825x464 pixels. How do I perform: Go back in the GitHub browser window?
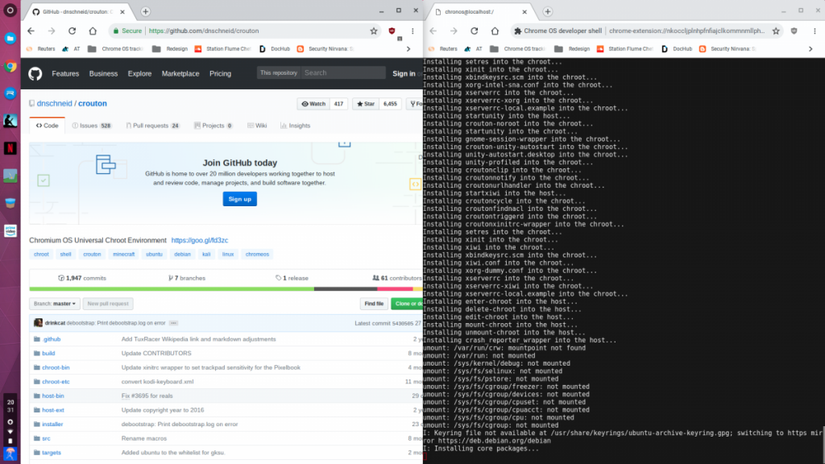[31, 31]
